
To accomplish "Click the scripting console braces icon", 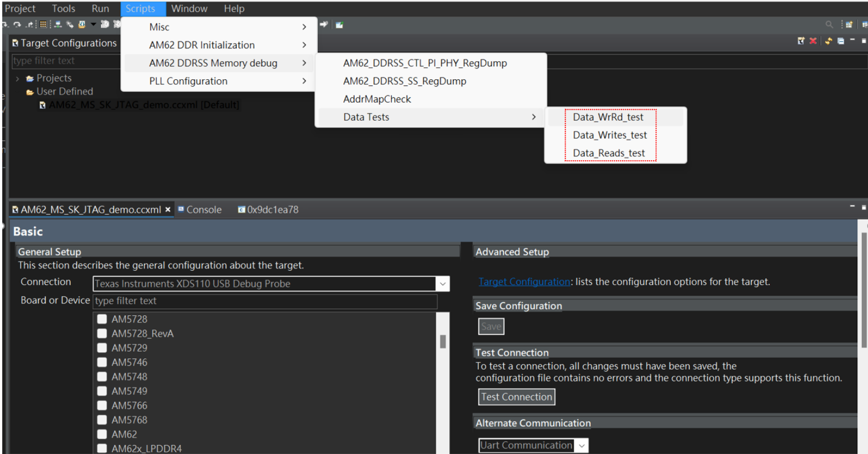I will pos(82,25).
